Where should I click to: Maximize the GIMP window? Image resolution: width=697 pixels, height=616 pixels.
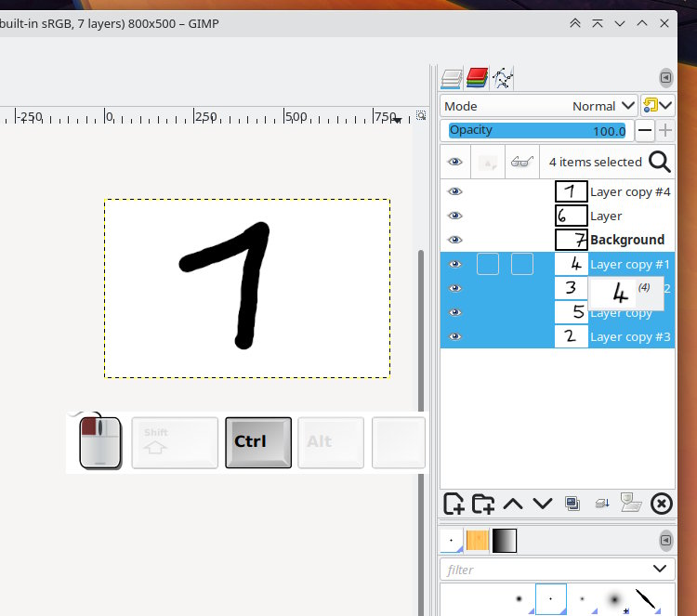(642, 23)
